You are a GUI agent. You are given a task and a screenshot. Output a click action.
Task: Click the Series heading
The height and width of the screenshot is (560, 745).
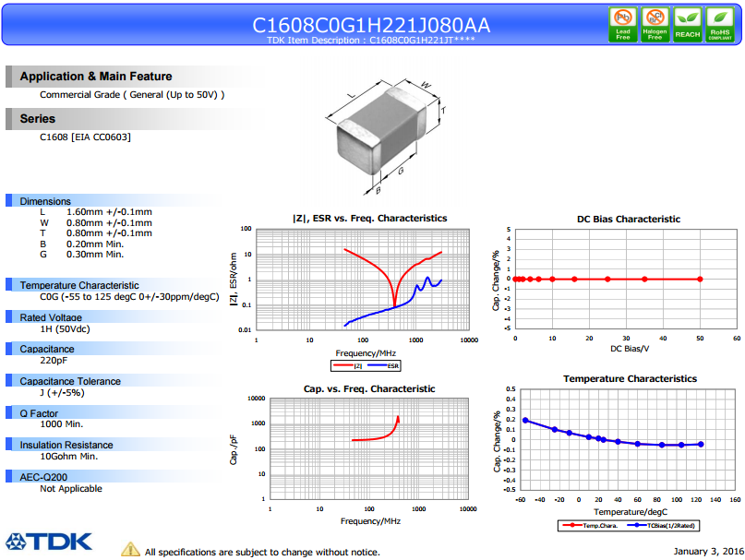(38, 119)
